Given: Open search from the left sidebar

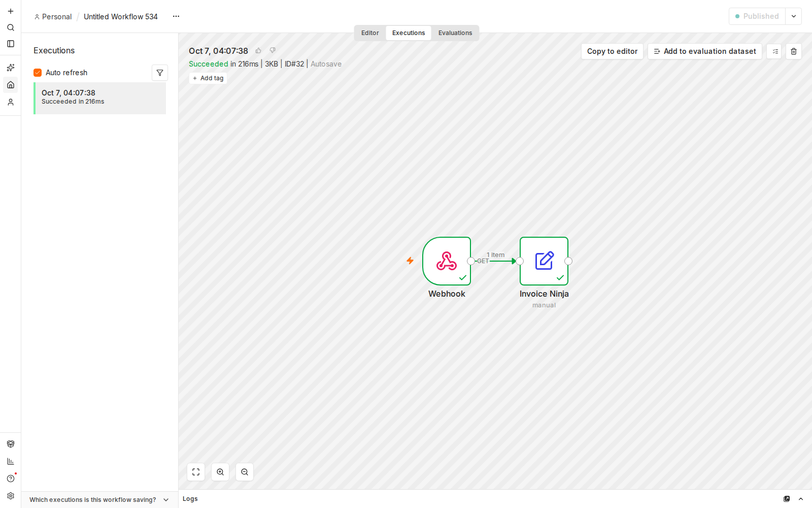Looking at the screenshot, I should tap(11, 27).
